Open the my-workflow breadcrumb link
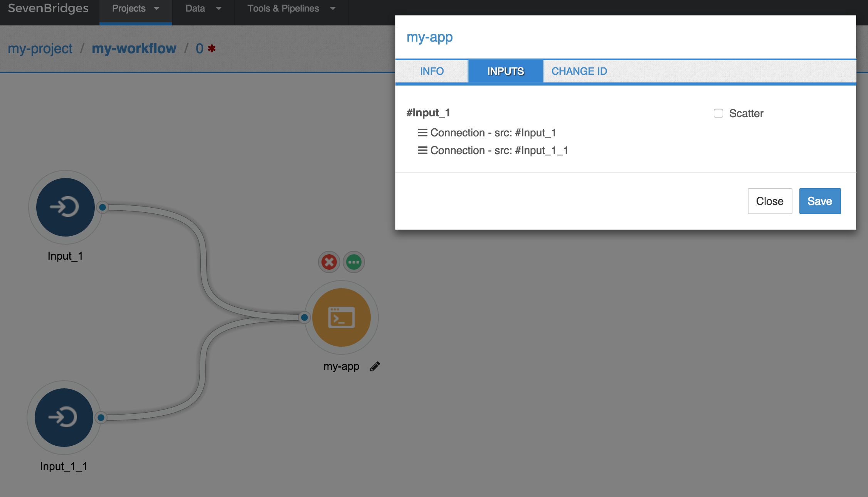 [x=134, y=49]
